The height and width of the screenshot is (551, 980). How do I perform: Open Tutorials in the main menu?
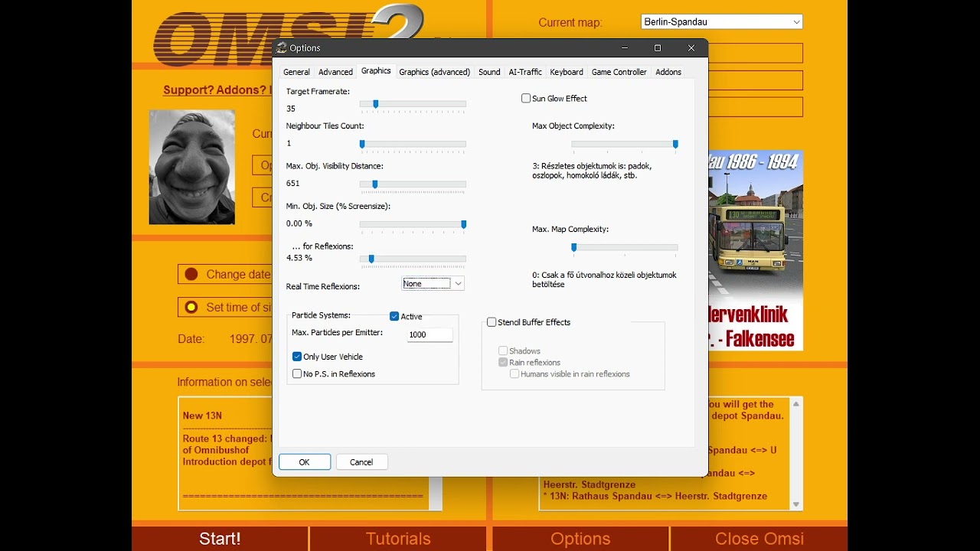tap(398, 539)
